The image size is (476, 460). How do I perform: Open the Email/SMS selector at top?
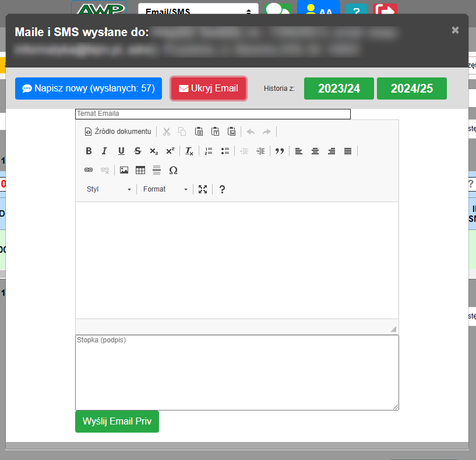click(x=198, y=11)
